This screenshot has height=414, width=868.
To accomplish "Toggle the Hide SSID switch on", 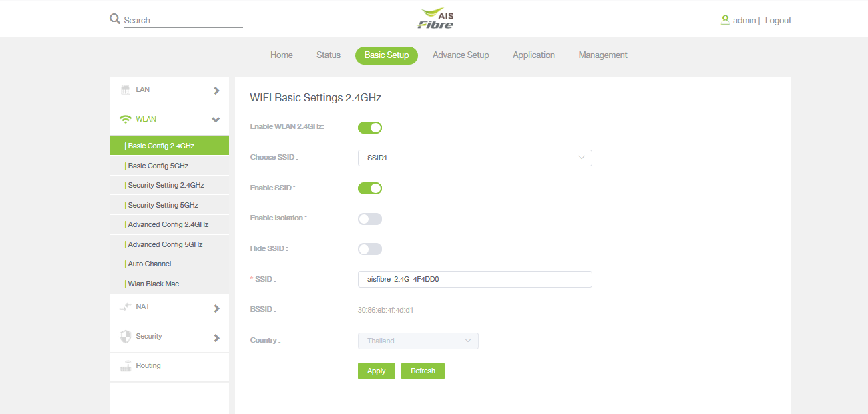I will pos(370,249).
